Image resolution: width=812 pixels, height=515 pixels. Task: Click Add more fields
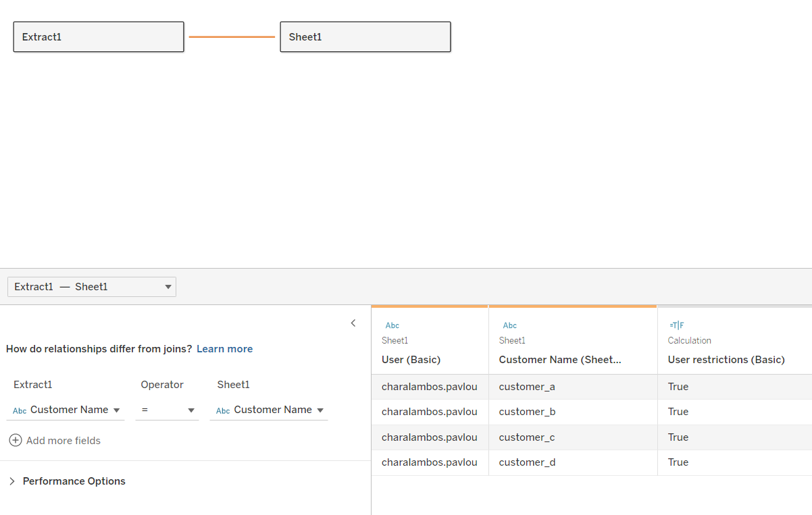[63, 441]
